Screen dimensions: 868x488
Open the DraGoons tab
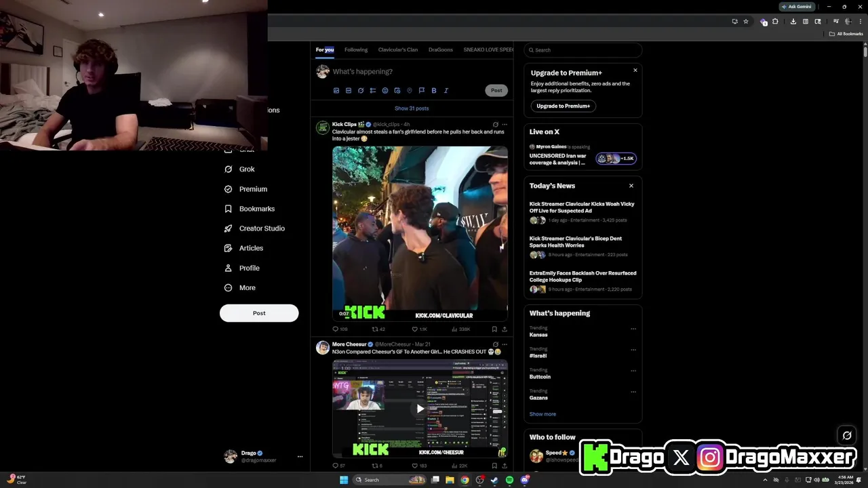pyautogui.click(x=441, y=49)
